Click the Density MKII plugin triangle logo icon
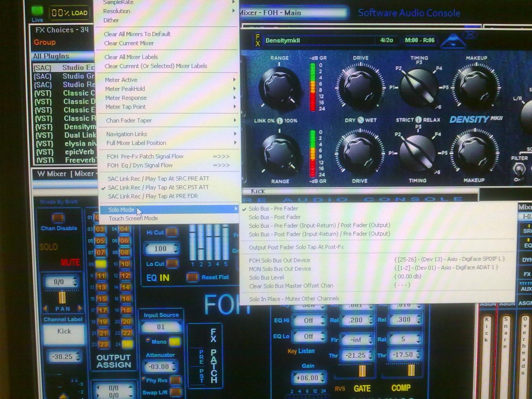532x399 pixels. 453,41
